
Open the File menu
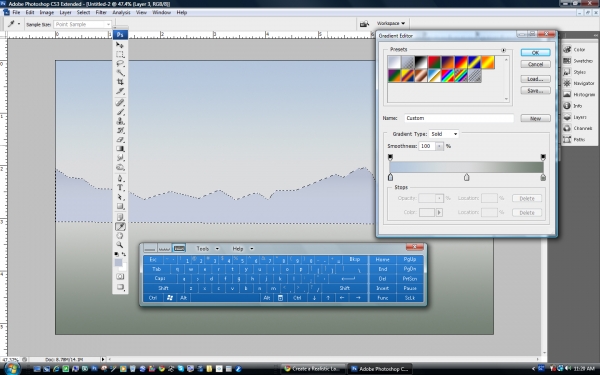pos(16,13)
